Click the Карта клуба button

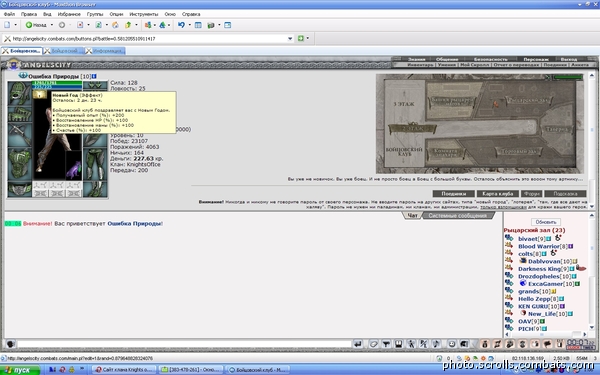tap(497, 194)
